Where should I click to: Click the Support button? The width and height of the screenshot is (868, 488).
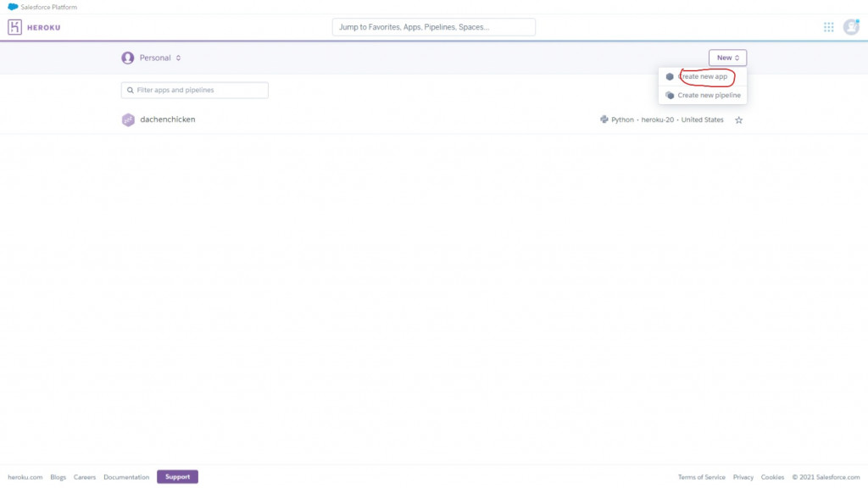point(177,477)
